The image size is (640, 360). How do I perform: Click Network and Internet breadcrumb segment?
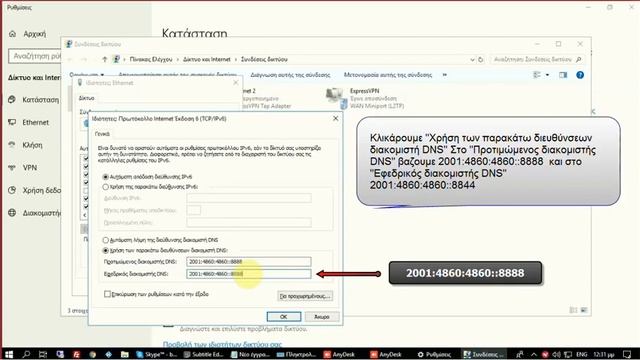(207, 60)
